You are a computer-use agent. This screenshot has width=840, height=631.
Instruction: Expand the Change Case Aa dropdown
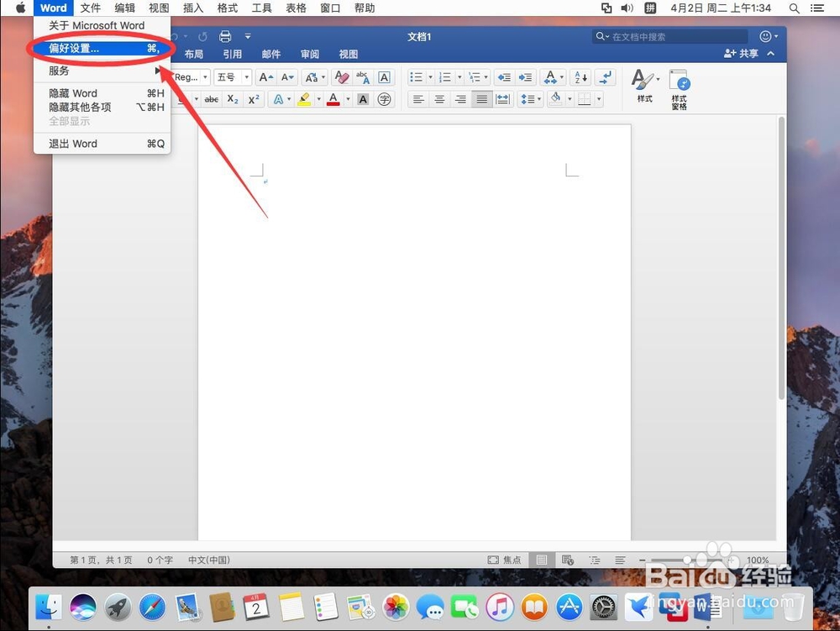(323, 77)
